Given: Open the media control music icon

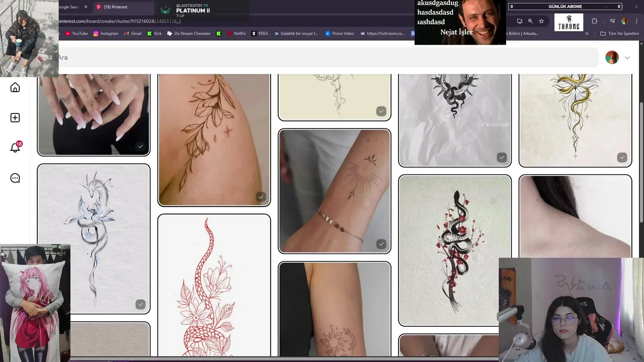Looking at the screenshot, I should coord(612,21).
